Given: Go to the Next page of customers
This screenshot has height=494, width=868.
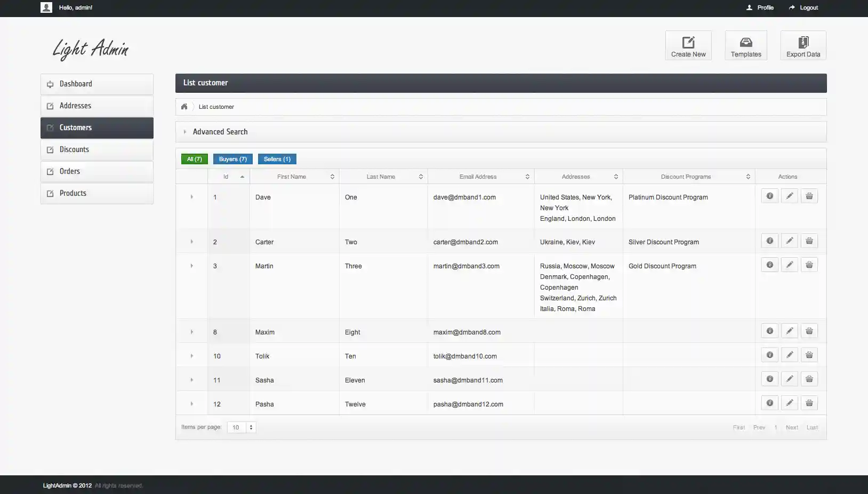Looking at the screenshot, I should [x=792, y=427].
